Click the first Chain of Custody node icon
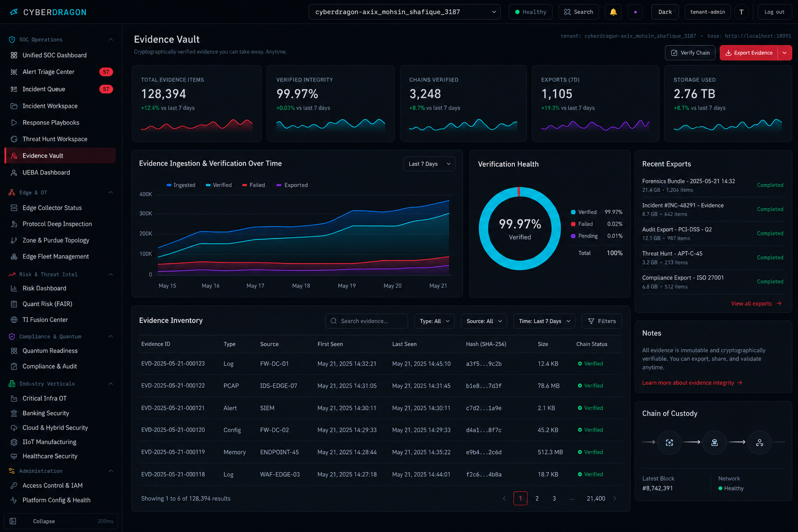 pos(669,443)
